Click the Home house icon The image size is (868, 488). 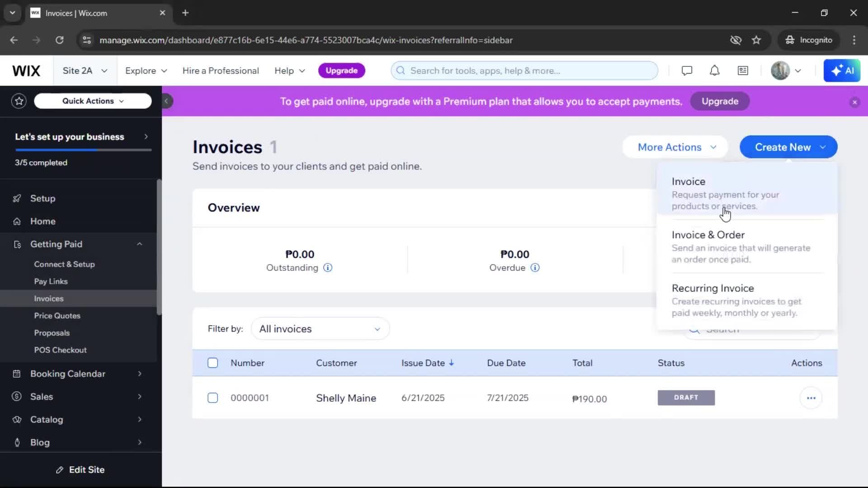pyautogui.click(x=17, y=221)
